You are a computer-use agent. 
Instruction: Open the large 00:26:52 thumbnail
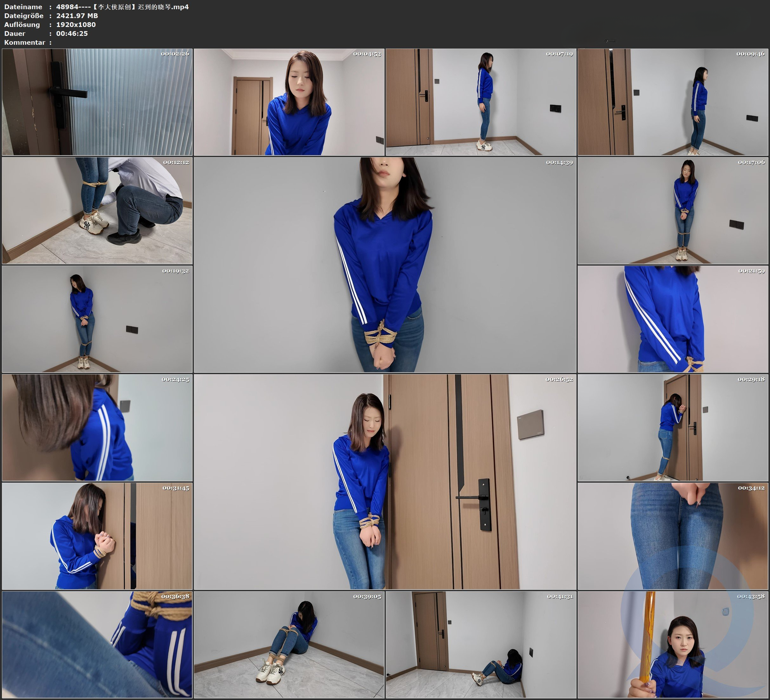tap(385, 482)
